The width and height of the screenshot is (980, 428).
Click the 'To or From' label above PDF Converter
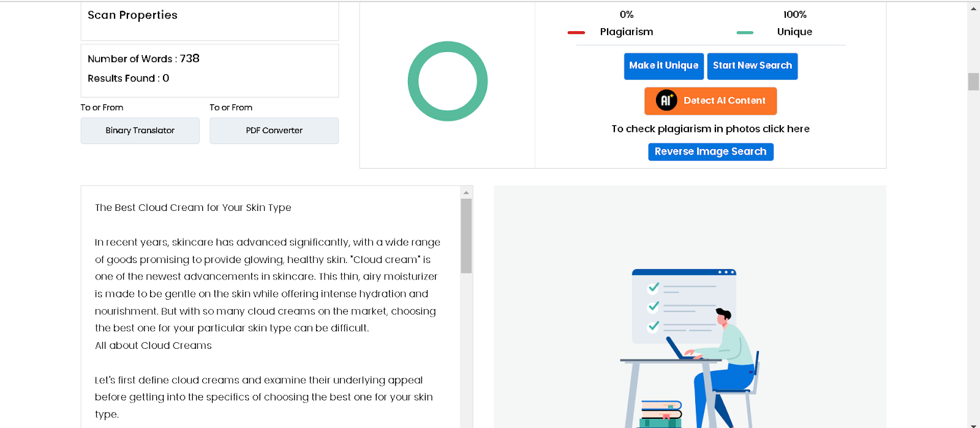tap(231, 107)
